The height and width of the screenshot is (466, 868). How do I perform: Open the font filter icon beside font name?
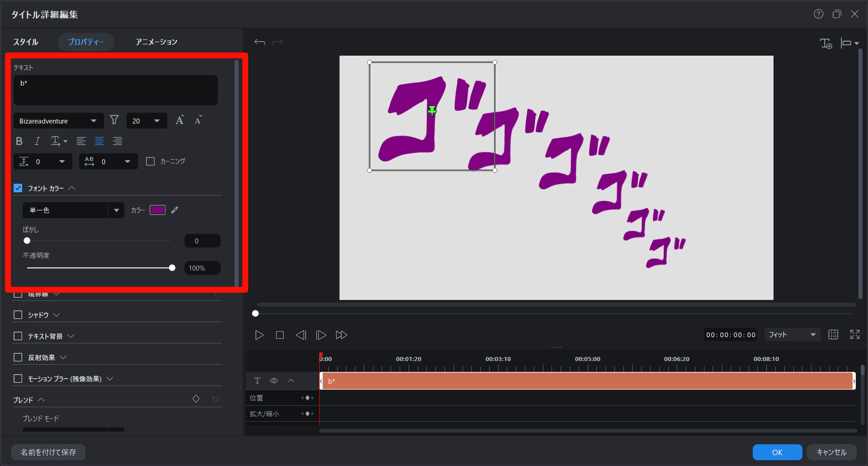[x=114, y=120]
